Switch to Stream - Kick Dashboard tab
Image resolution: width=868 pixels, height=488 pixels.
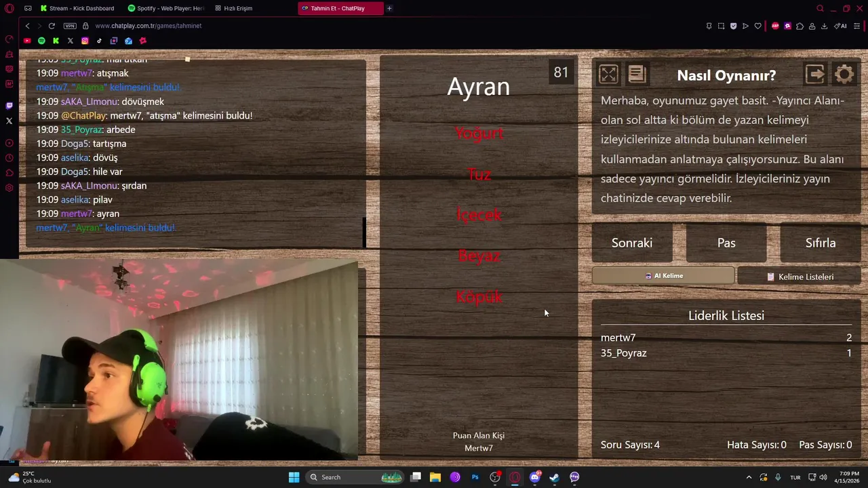pos(79,8)
